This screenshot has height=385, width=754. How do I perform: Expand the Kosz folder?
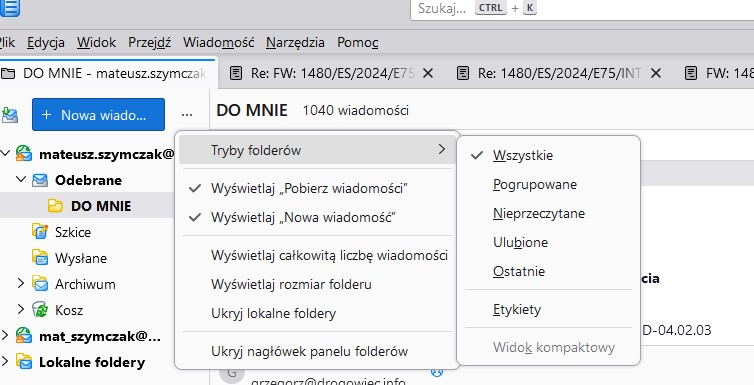pyautogui.click(x=21, y=309)
